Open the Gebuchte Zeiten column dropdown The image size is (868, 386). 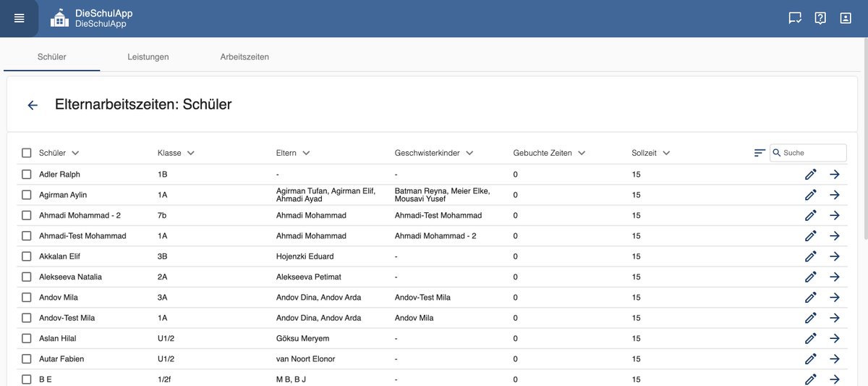582,153
